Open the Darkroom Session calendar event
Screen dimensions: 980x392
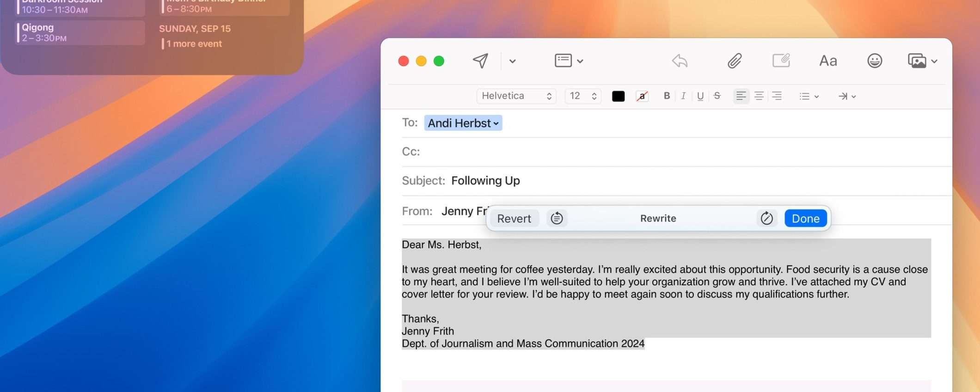80,7
